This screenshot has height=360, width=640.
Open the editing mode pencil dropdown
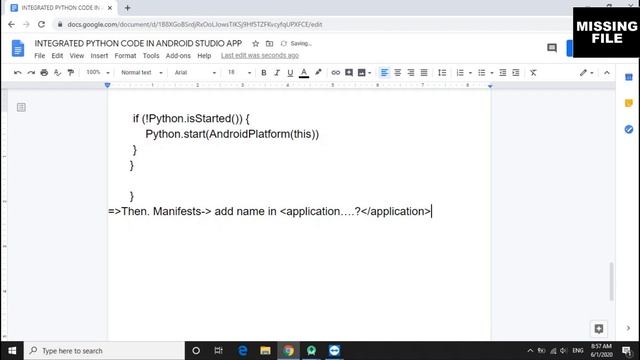(587, 73)
